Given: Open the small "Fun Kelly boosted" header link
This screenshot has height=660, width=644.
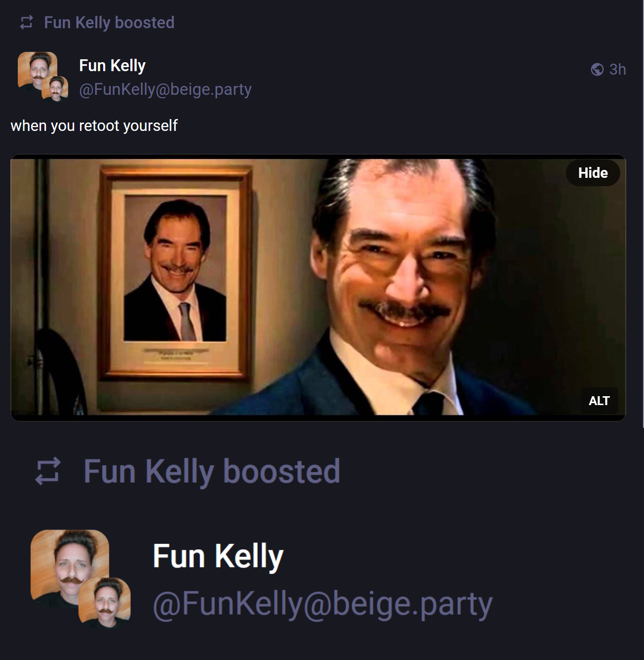Looking at the screenshot, I should [109, 23].
